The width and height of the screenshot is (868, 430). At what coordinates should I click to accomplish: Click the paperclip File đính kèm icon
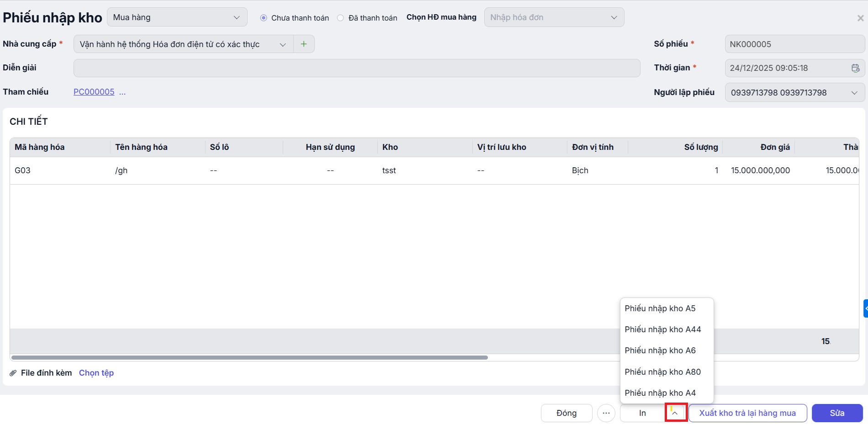click(13, 373)
